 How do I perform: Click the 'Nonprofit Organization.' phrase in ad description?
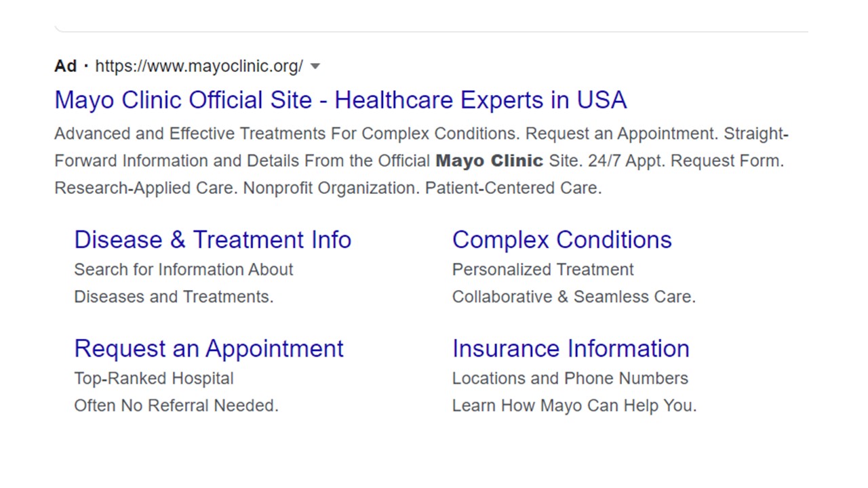pyautogui.click(x=332, y=188)
